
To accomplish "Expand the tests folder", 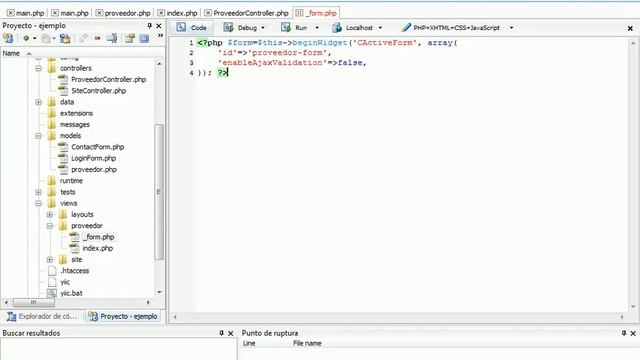I will [38, 192].
